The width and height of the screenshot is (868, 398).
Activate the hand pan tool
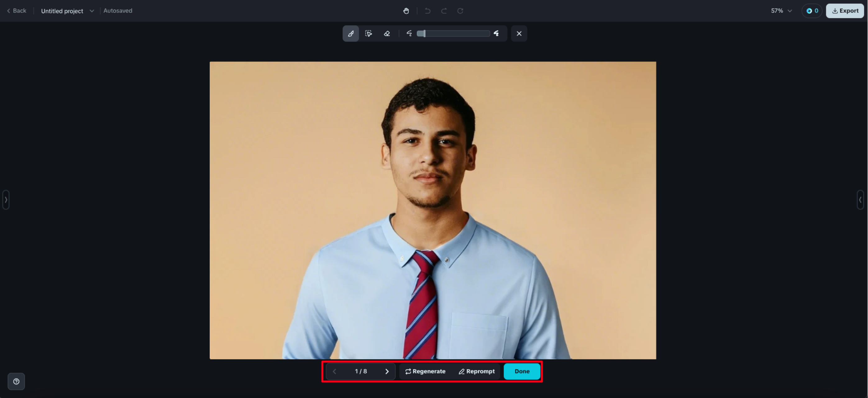click(x=406, y=11)
